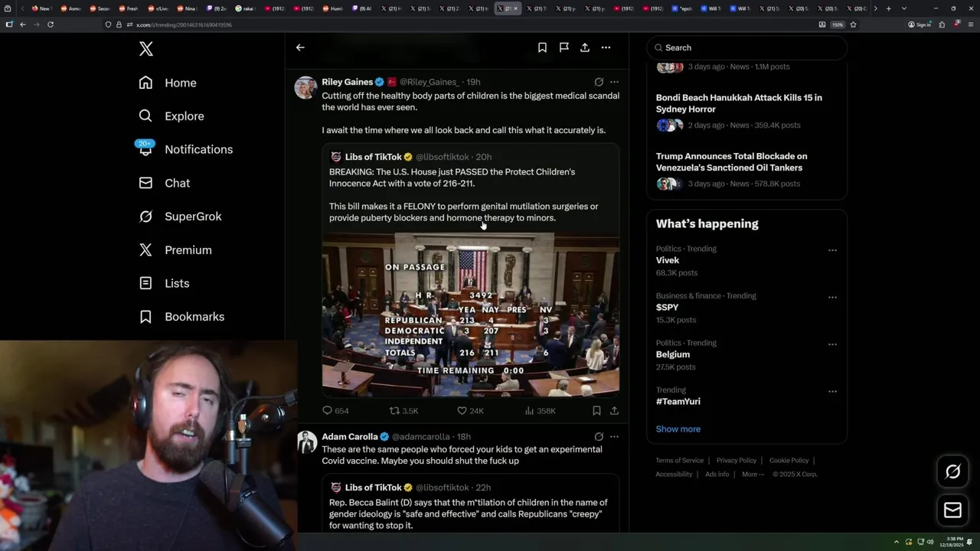
Task: Open Riley Gaines profile name link
Action: (x=348, y=82)
